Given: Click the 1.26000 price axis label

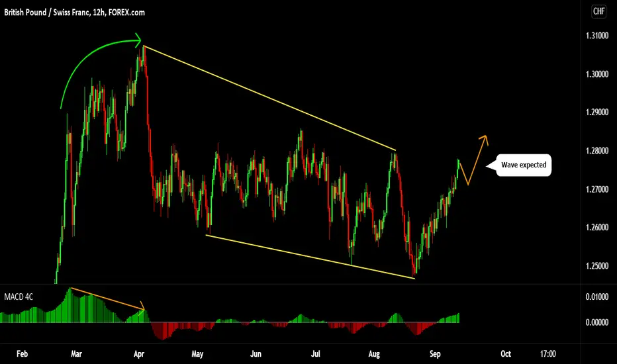Looking at the screenshot, I should (597, 228).
